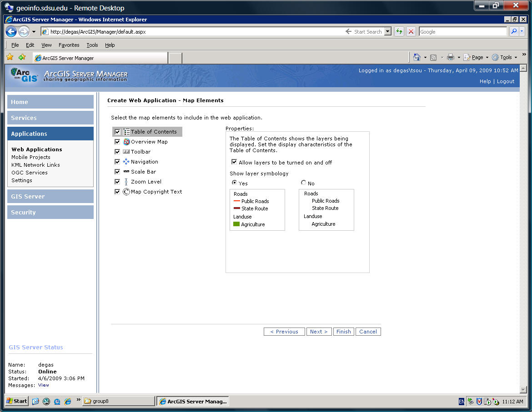Click the Next > button
Viewport: 532px width, 412px height.
click(319, 332)
